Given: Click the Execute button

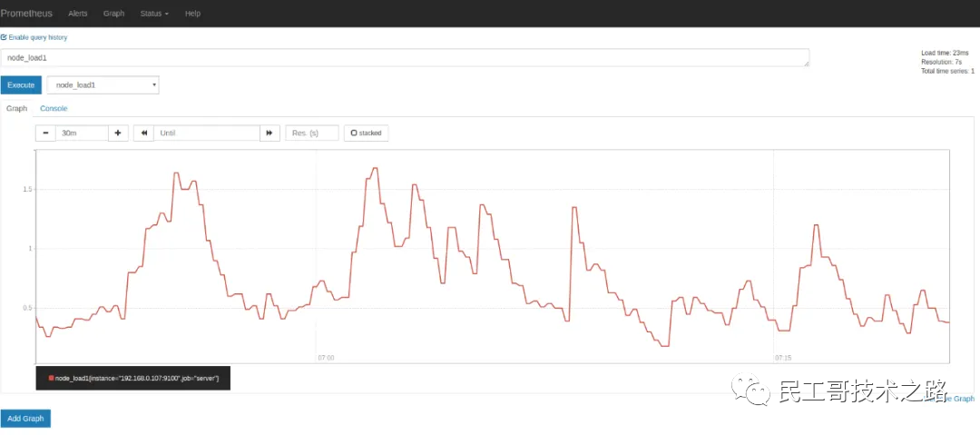Looking at the screenshot, I should (21, 85).
